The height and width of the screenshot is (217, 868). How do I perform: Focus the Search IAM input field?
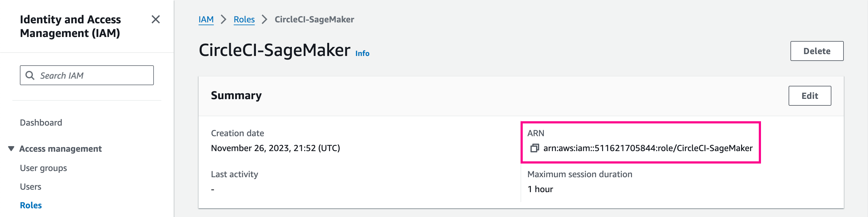pyautogui.click(x=87, y=75)
